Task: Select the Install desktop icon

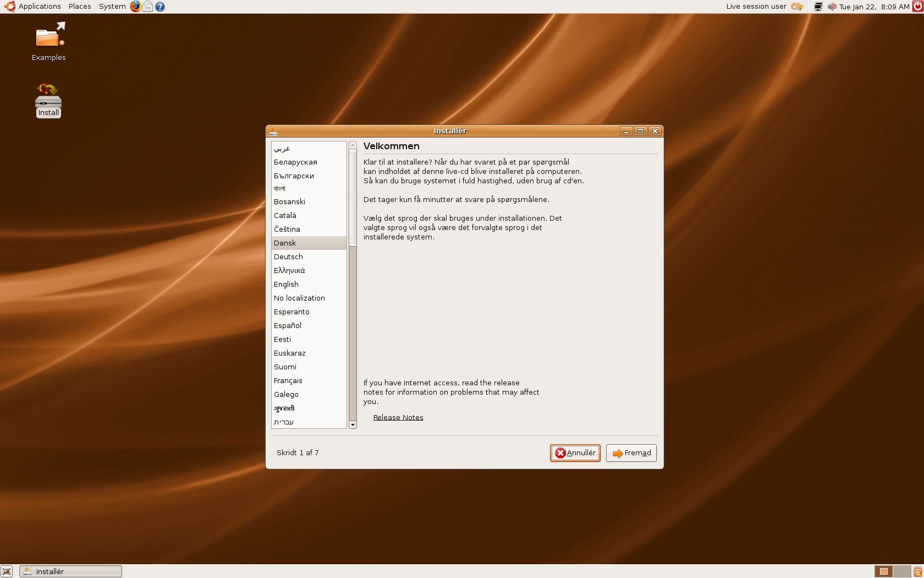Action: pyautogui.click(x=48, y=100)
